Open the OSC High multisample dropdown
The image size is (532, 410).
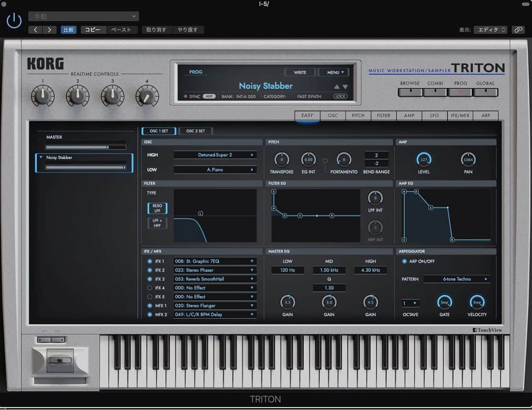[x=215, y=155]
